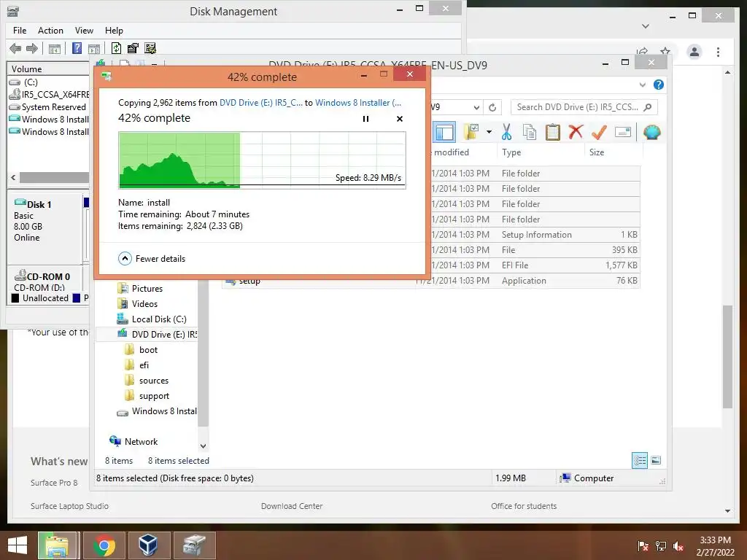
Task: Open the File menu in Disk Management
Action: (20, 31)
